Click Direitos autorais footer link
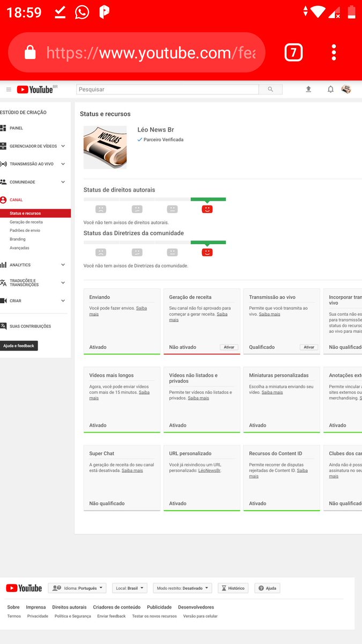 pyautogui.click(x=69, y=608)
